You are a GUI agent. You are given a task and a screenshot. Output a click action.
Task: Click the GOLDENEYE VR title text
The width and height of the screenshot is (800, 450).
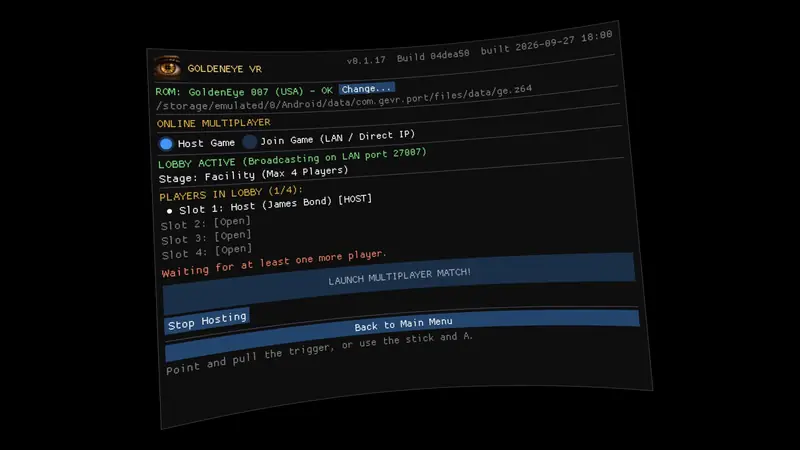224,69
